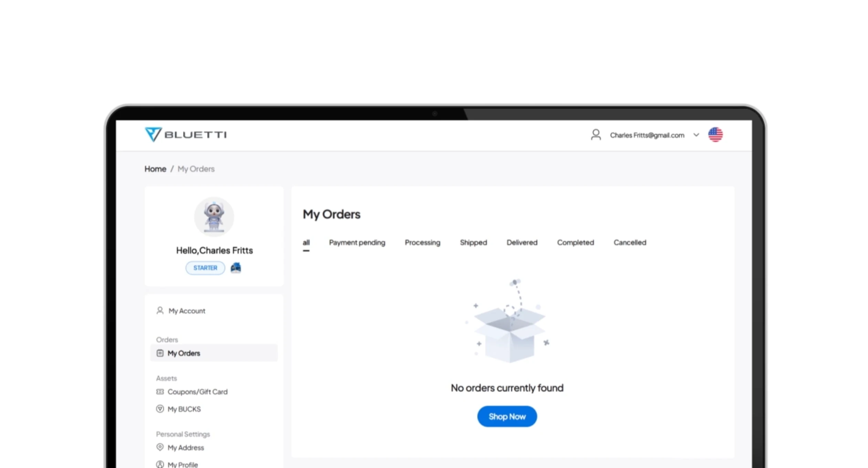Viewport: 868px width, 468px height.
Task: Click the BLUETTI logo
Action: tap(186, 135)
